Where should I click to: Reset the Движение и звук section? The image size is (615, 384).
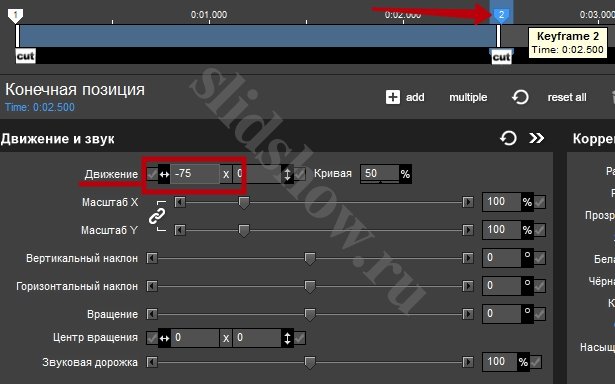click(x=508, y=138)
